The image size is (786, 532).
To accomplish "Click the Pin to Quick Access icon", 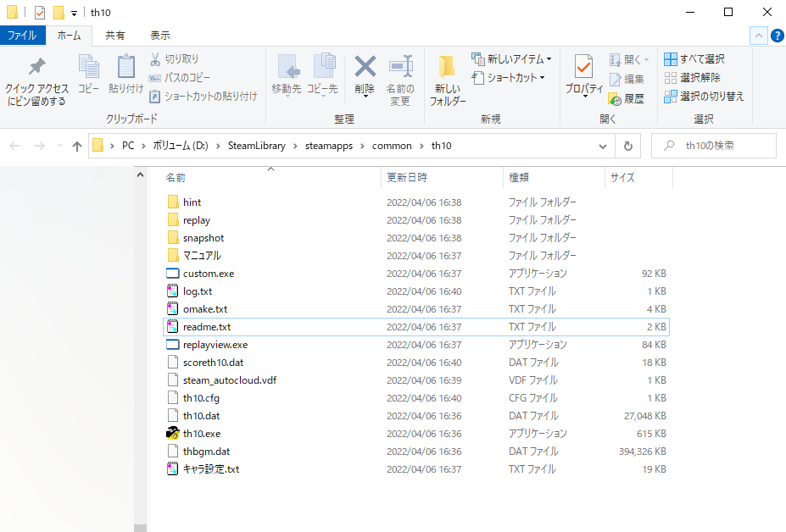I will 36,68.
